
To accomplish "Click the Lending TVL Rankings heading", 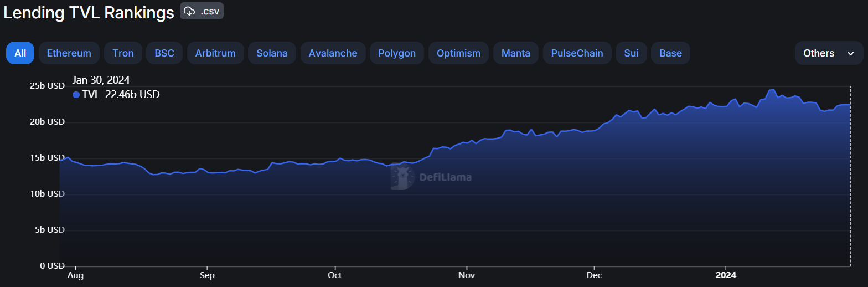I will tap(89, 13).
